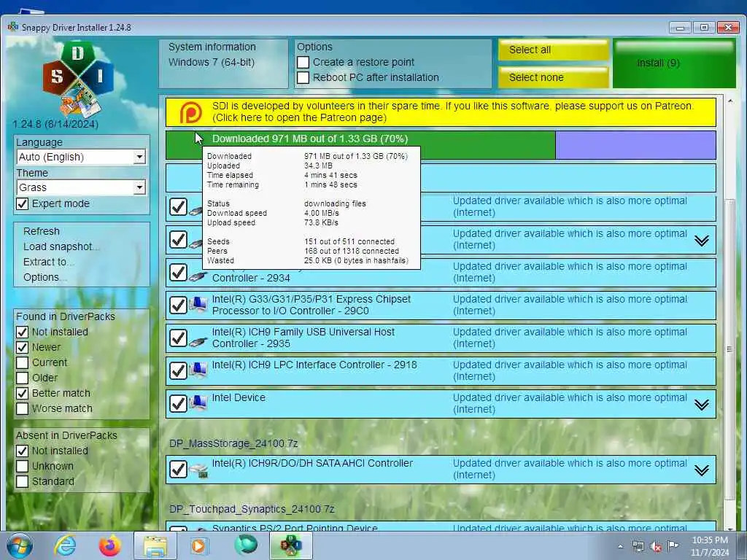Enable Create a restore point
The height and width of the screenshot is (560, 747).
tap(303, 63)
